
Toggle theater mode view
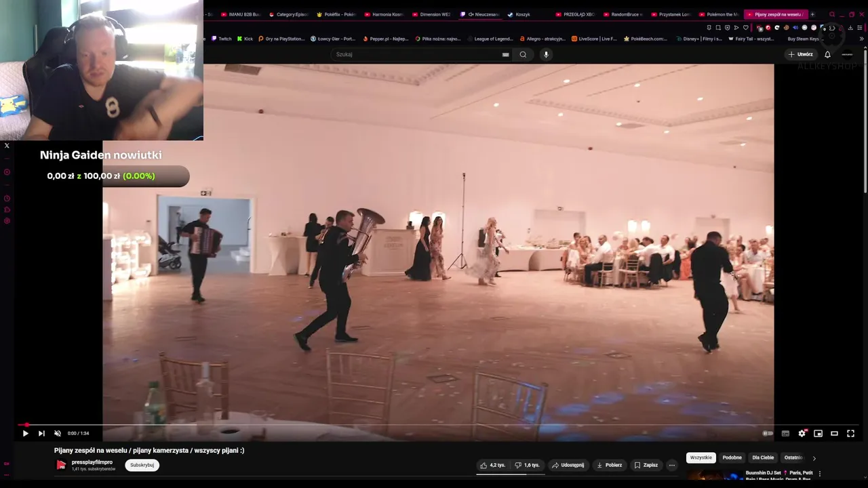click(x=835, y=433)
